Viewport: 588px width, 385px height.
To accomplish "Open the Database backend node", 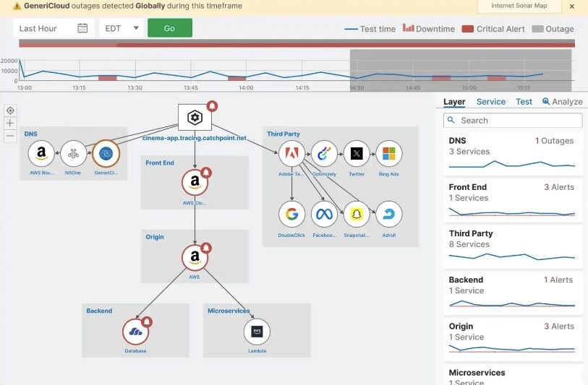I will coord(135,332).
